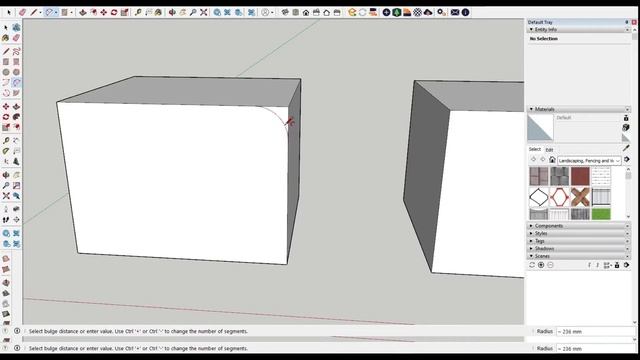This screenshot has width=640, height=360.
Task: Select the Zoom magnifier tool in top toolbar
Action: (x=193, y=13)
